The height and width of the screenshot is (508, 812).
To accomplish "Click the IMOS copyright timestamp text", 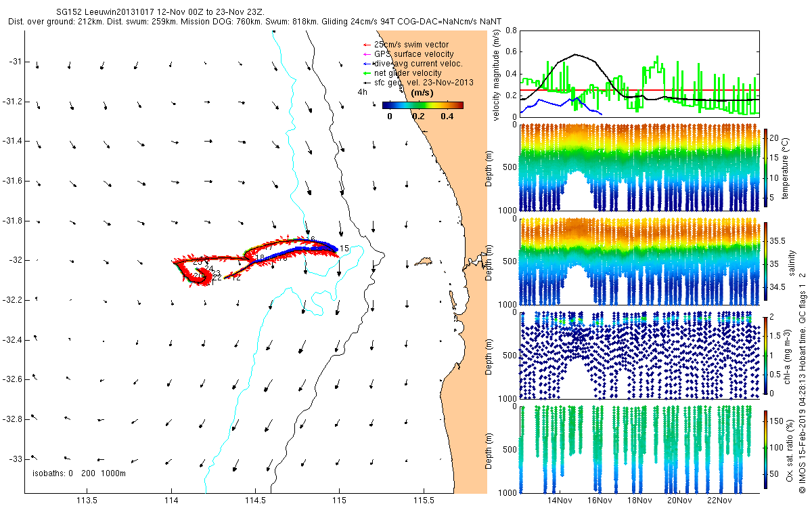I will (x=803, y=381).
